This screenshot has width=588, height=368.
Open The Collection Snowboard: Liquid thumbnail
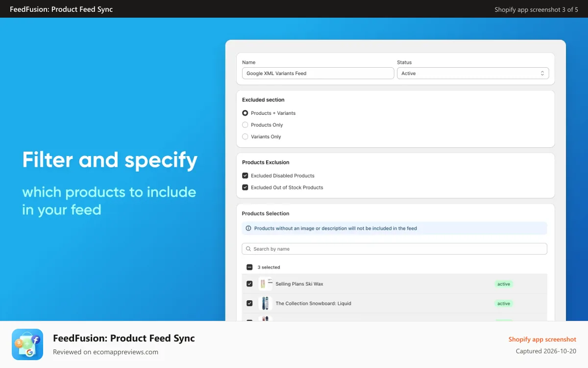click(265, 303)
